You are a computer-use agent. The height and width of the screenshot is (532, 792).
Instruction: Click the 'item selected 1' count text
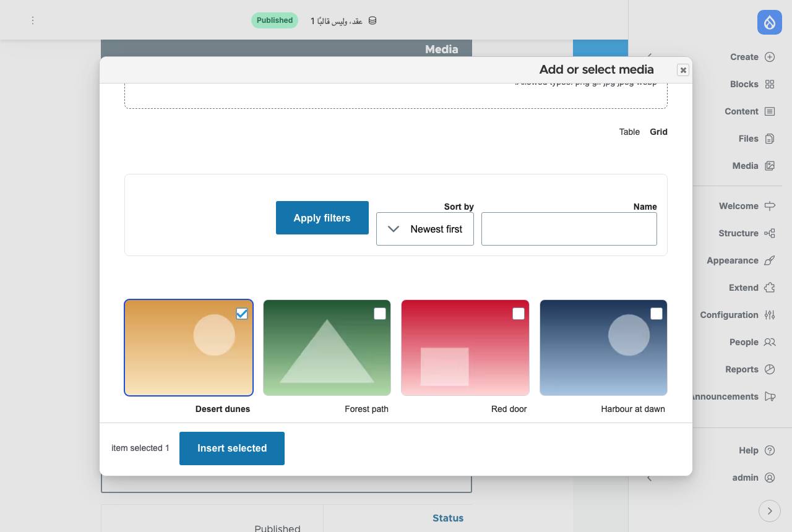140,448
